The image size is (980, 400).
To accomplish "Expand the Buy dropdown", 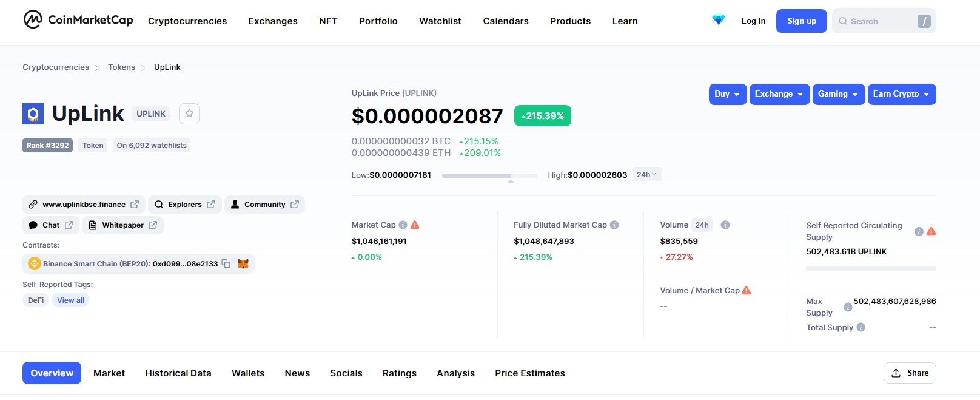I will point(728,94).
